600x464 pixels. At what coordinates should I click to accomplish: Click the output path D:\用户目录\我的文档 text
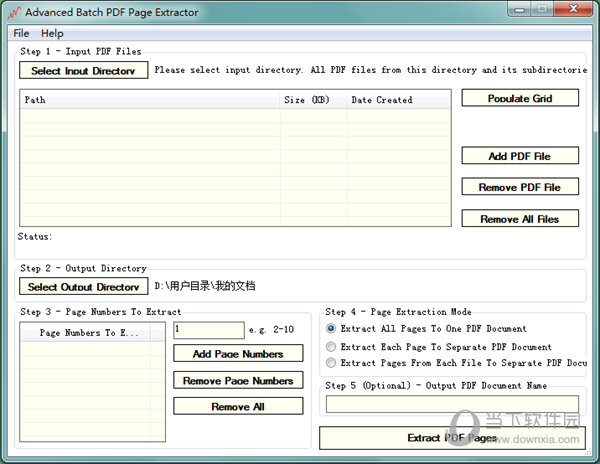205,286
